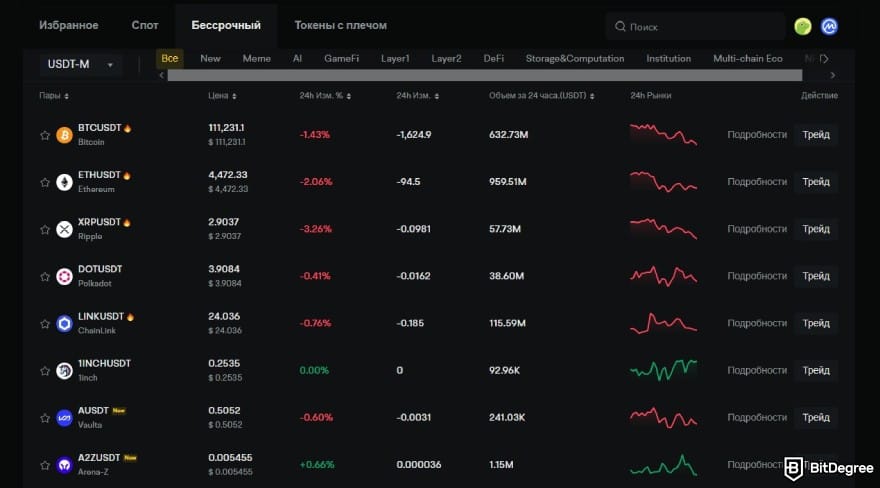Filter by the New category
The height and width of the screenshot is (488, 880).
(x=210, y=58)
